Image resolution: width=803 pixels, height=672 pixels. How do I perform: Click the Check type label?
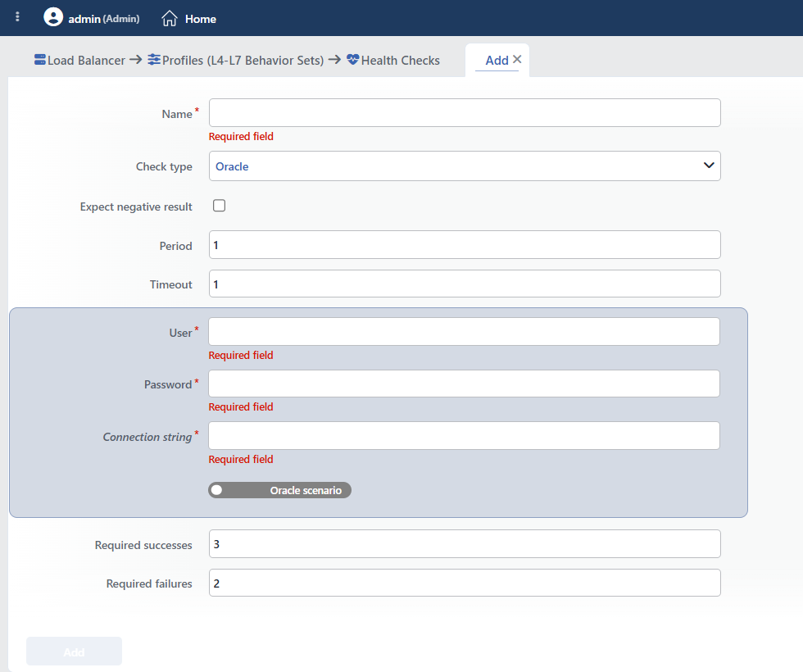tap(164, 167)
